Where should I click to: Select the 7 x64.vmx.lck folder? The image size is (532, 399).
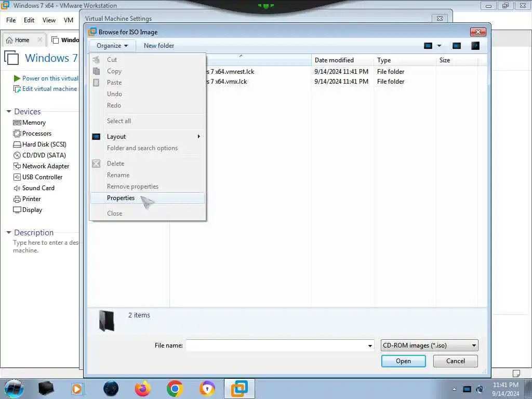pyautogui.click(x=227, y=82)
